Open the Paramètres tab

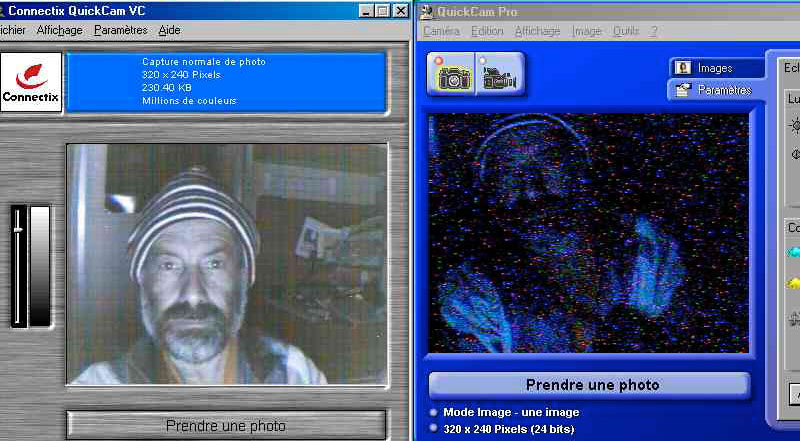(x=714, y=90)
